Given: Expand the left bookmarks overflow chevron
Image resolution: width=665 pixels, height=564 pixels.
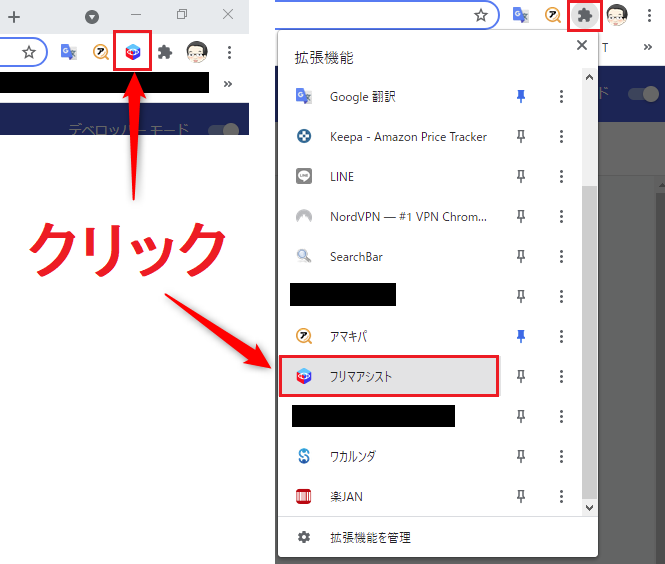Looking at the screenshot, I should tap(228, 84).
